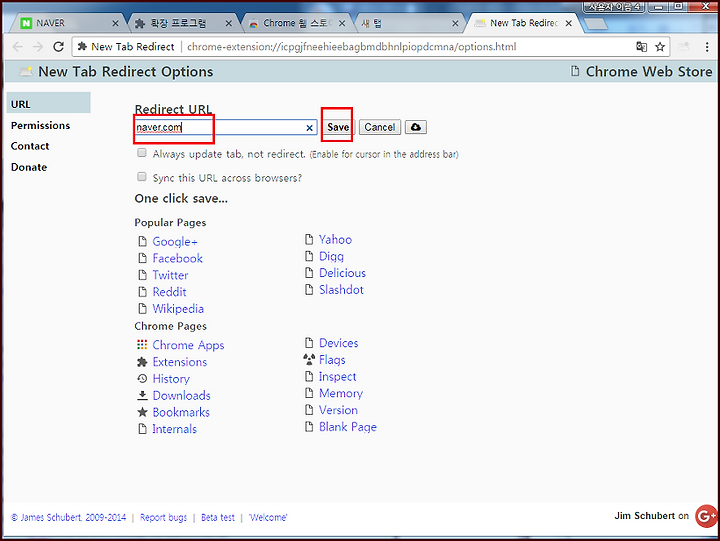Click the page icon beside Yahoo

(x=309, y=239)
